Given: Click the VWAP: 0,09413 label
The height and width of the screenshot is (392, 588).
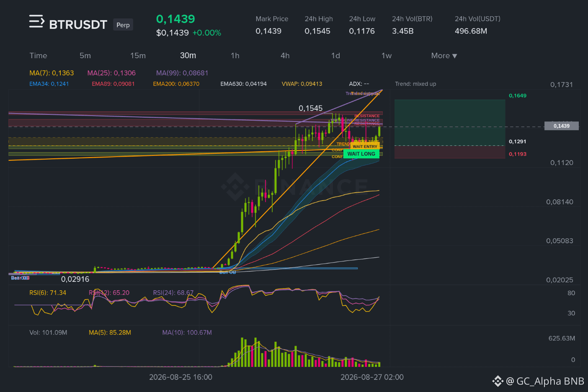Looking at the screenshot, I should click(302, 84).
